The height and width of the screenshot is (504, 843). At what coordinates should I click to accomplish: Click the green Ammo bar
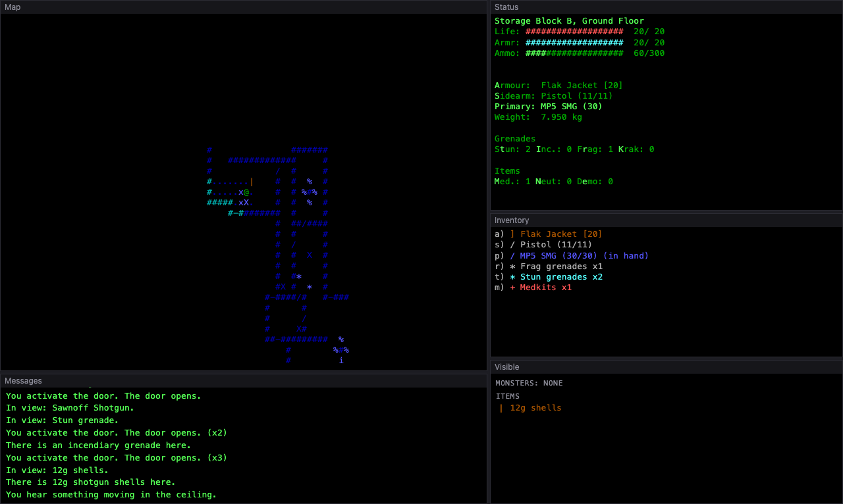(574, 53)
